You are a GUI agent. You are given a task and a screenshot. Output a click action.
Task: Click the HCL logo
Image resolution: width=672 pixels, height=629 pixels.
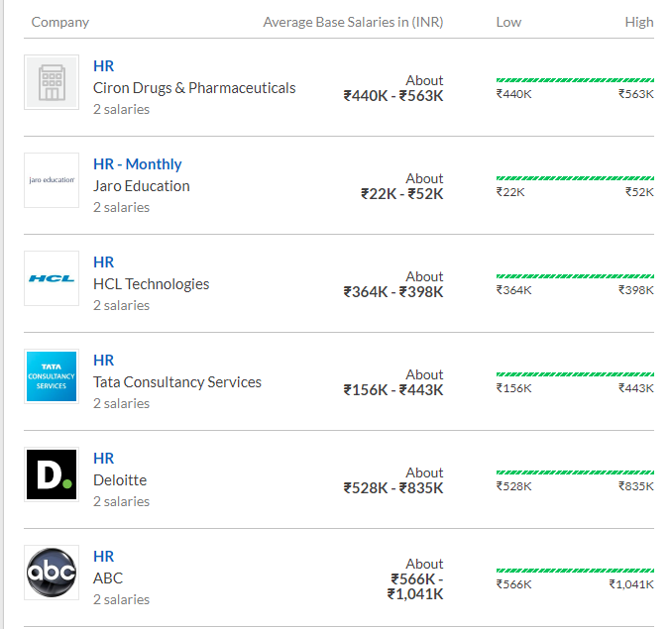[x=52, y=278]
